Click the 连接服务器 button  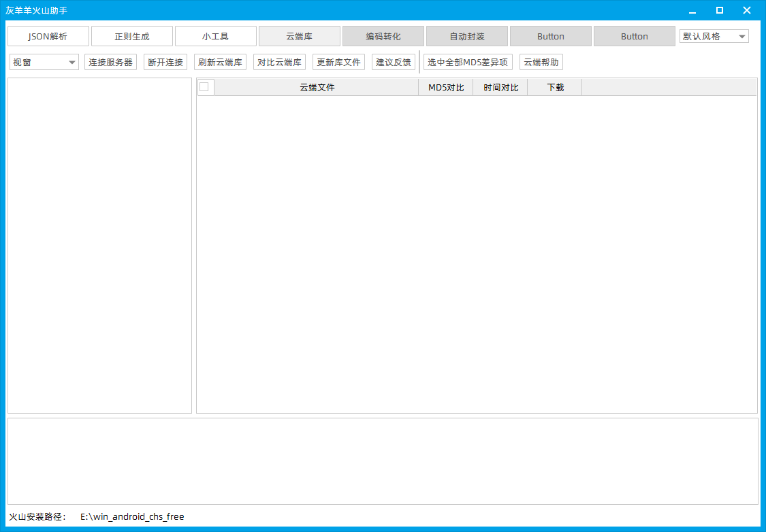[x=110, y=62]
